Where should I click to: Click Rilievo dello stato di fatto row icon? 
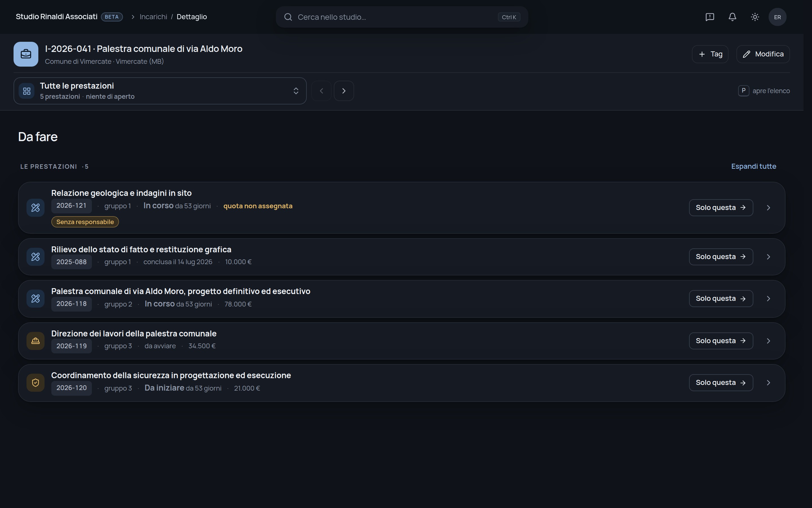(x=36, y=257)
